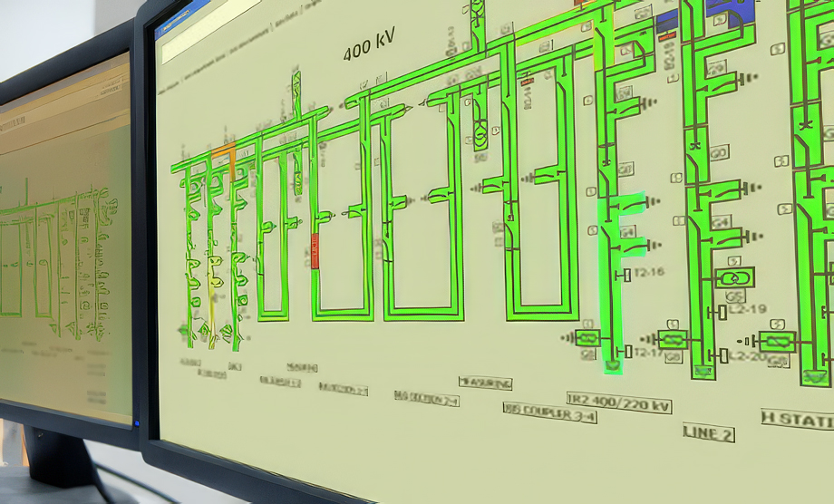This screenshot has width=834, height=504.
Task: Open the BB SECTION 2-4 bay label
Action: pos(427,398)
